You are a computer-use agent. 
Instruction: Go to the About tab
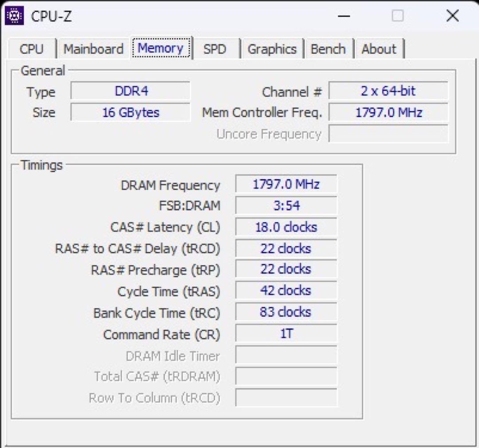pyautogui.click(x=379, y=49)
